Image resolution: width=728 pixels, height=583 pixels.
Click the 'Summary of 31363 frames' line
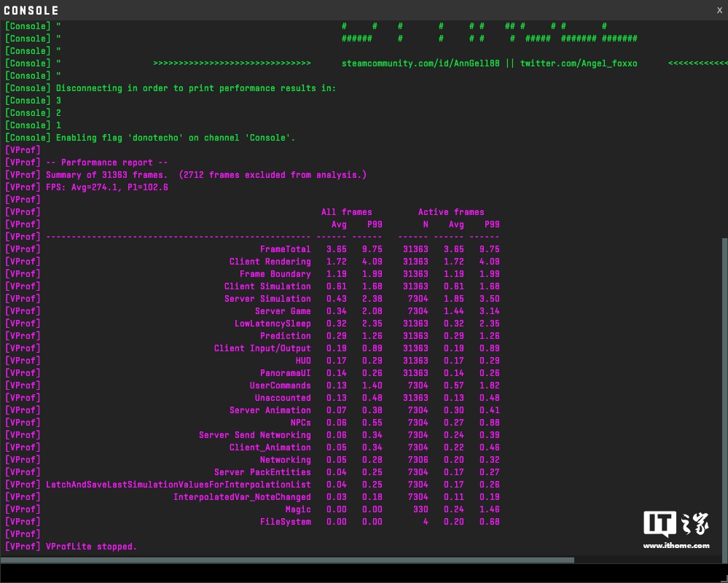206,175
